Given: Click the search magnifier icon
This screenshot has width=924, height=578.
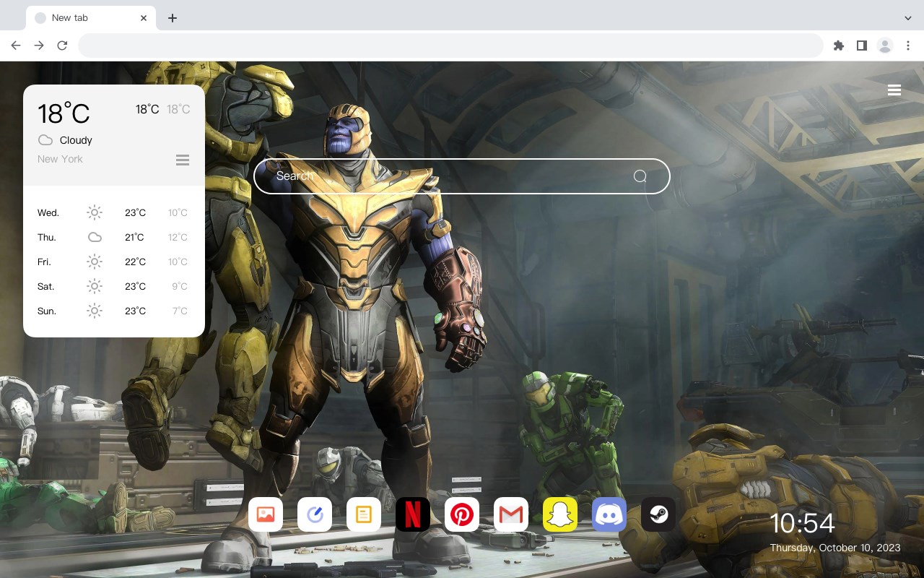Looking at the screenshot, I should coord(640,176).
